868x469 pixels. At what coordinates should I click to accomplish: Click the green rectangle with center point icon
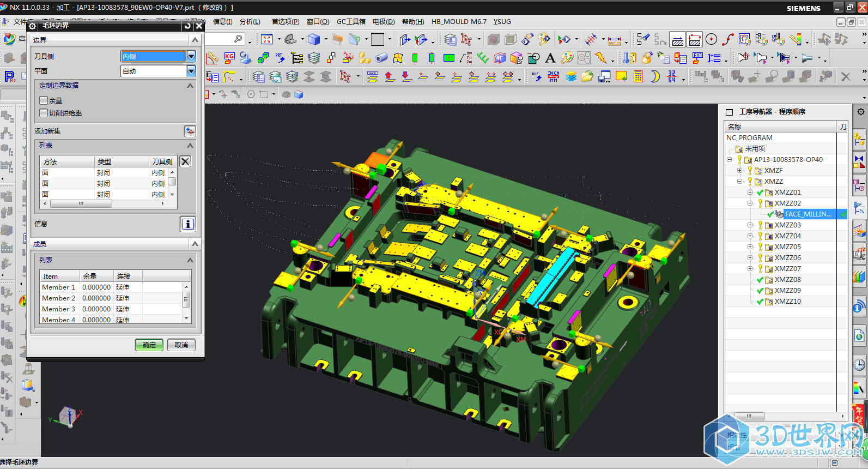(x=449, y=58)
